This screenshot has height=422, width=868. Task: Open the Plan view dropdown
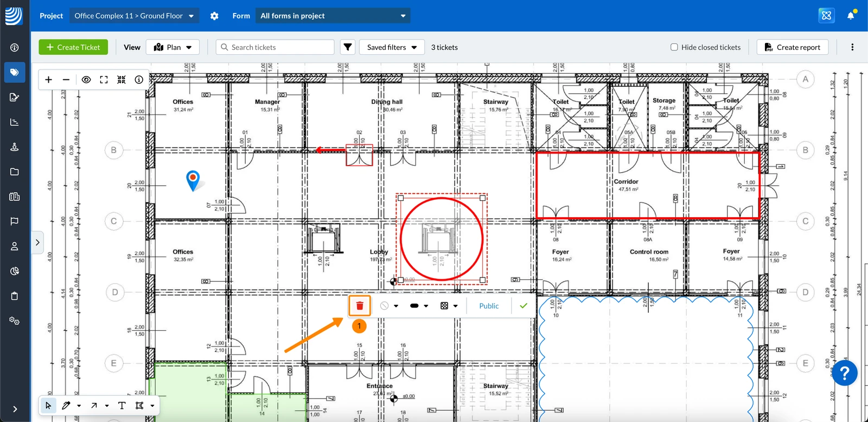pyautogui.click(x=173, y=47)
